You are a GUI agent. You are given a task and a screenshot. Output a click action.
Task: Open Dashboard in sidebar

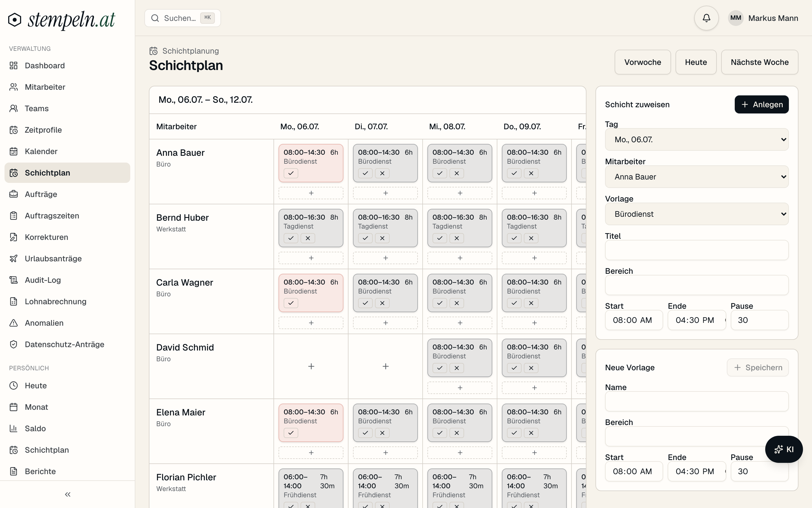coord(67,65)
